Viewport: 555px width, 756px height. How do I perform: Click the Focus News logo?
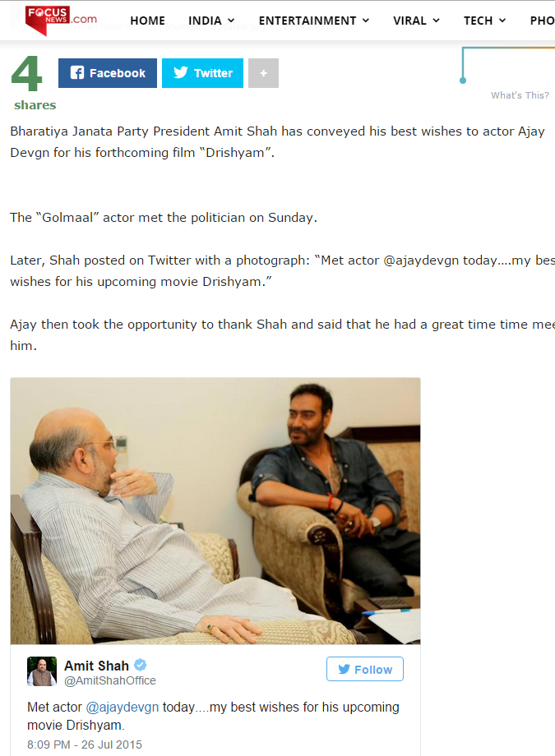coord(61,19)
